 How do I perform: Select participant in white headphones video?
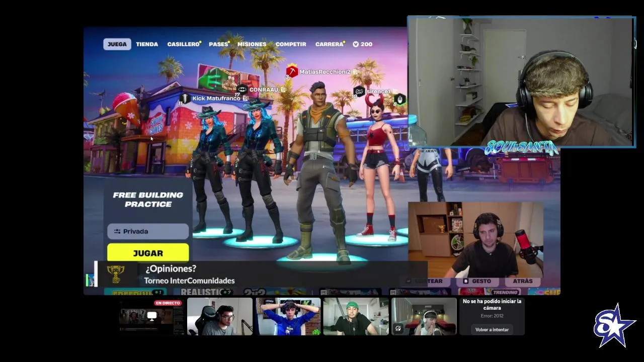click(424, 316)
